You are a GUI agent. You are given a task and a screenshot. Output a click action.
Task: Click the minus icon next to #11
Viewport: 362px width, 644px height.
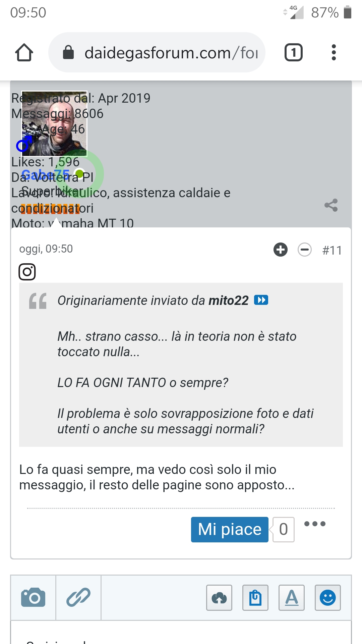(x=305, y=250)
